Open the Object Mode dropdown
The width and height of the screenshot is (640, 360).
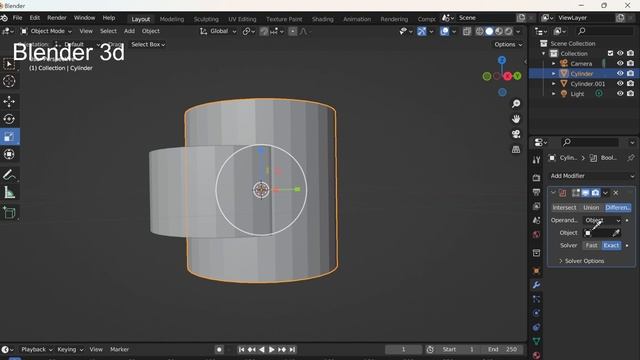[x=46, y=31]
